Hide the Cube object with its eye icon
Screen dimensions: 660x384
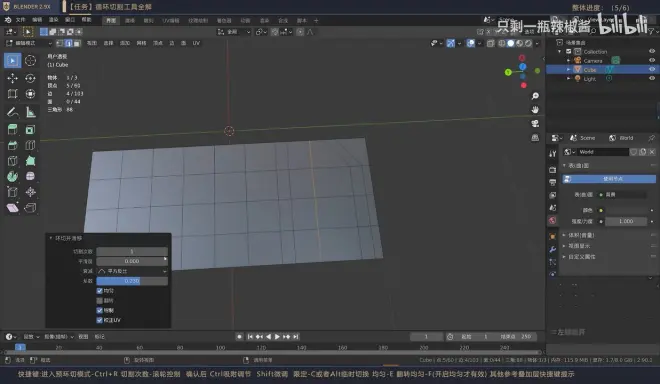(x=652, y=69)
